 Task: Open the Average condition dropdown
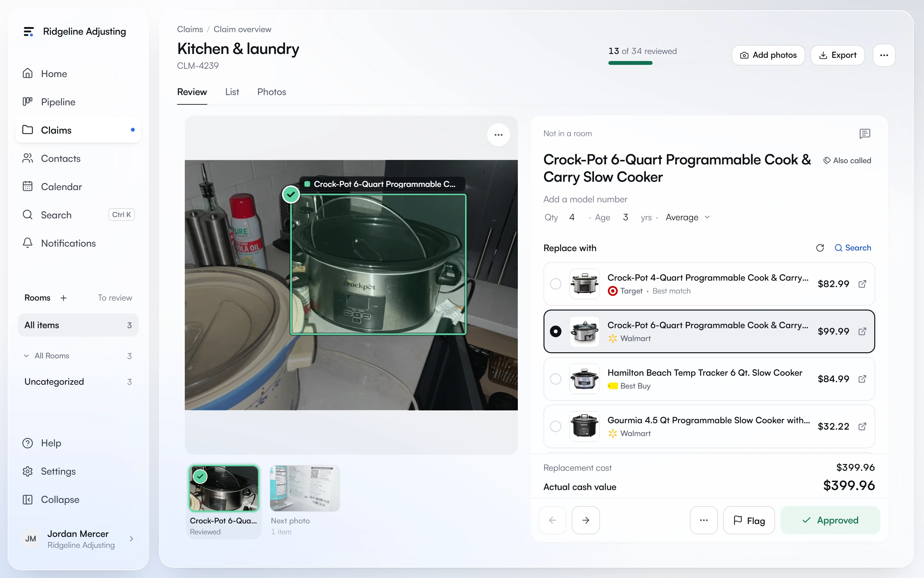point(688,217)
